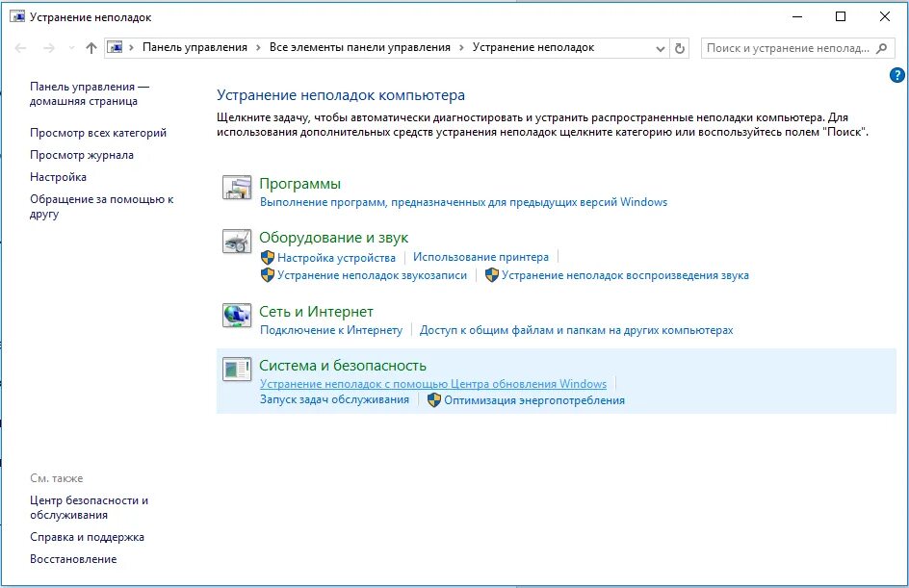
Task: Launch Центра обновления Windows troubleshooter link
Action: (433, 384)
